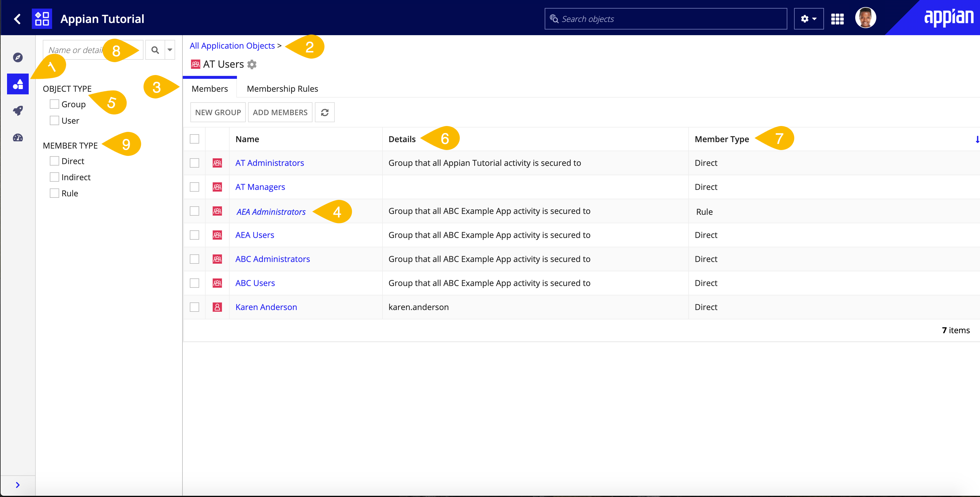Open the ABC Administrators link
980x497 pixels.
click(x=272, y=259)
